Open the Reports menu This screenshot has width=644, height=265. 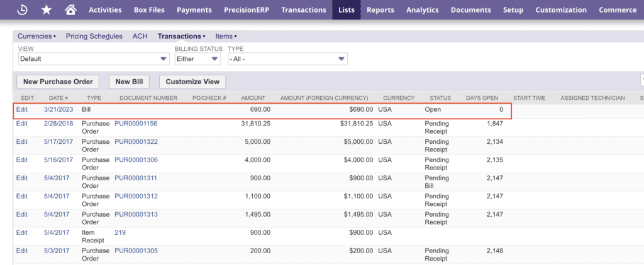pyautogui.click(x=380, y=10)
